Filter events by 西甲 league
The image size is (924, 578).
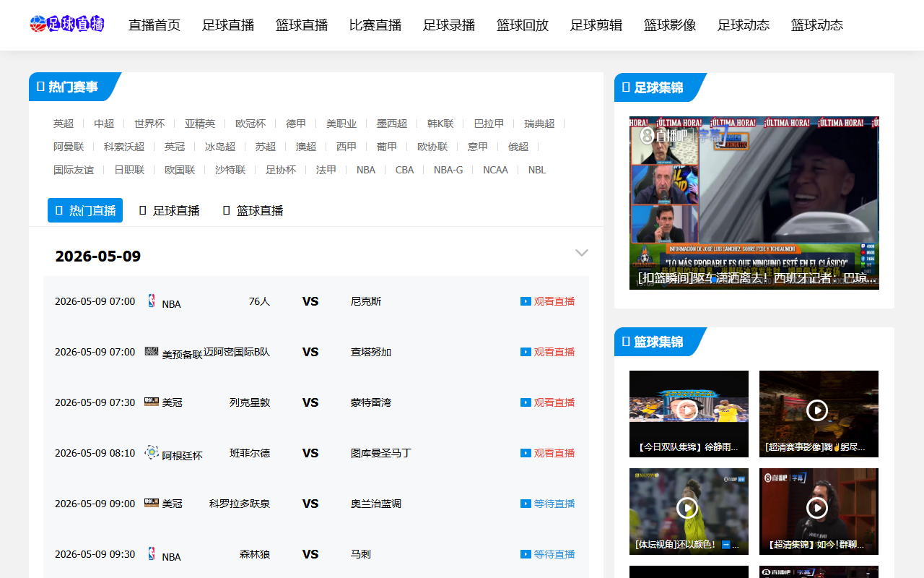[346, 147]
